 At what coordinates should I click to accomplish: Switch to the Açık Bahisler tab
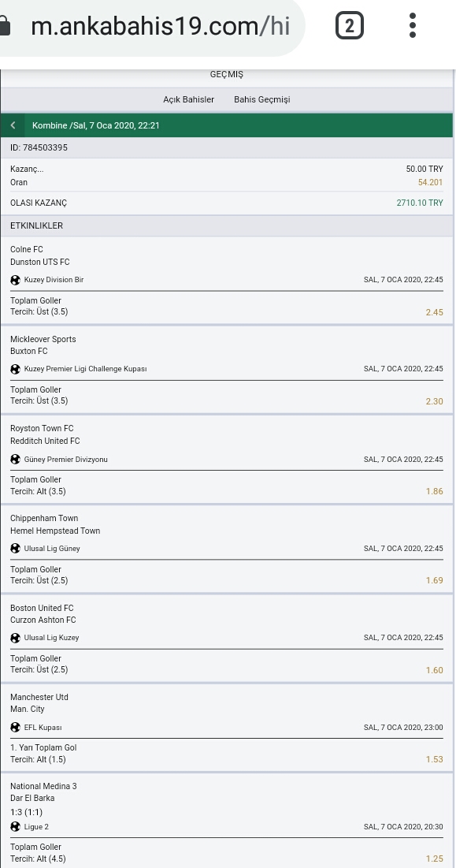[x=188, y=99]
